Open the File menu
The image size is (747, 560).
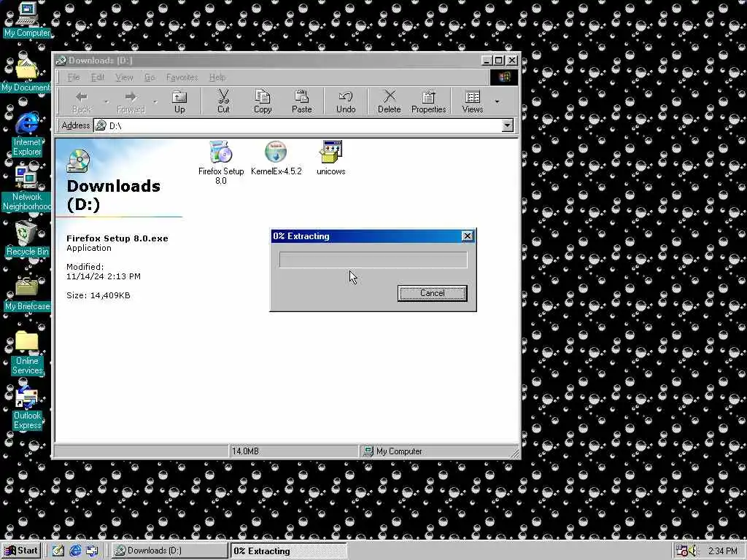[74, 77]
